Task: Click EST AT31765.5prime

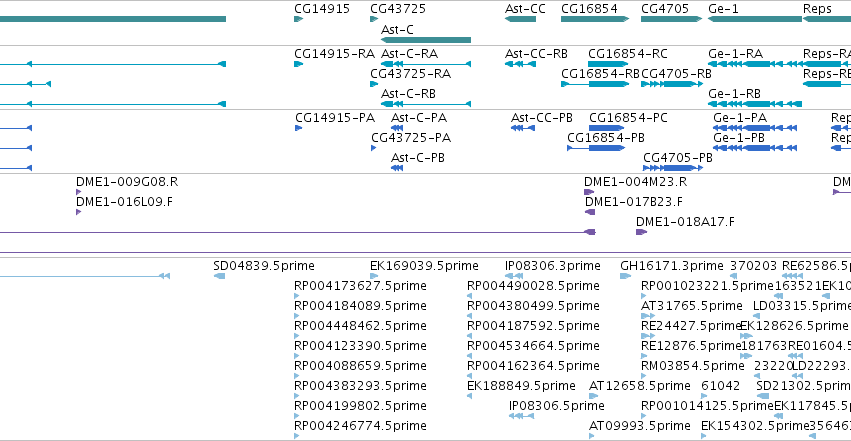Action: click(691, 306)
